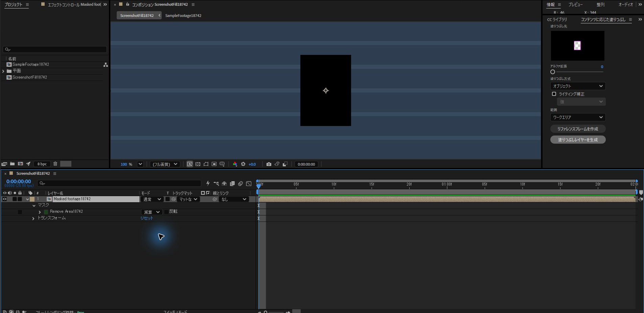Toggle the lock switch of Masked footage18742 layer

click(x=20, y=199)
